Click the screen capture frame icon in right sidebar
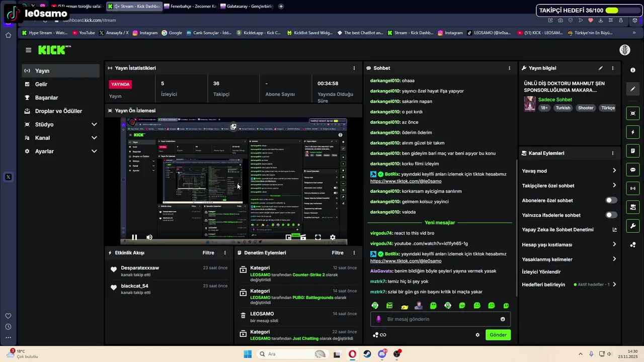Screen dimensions: 644x362 tap(633, 114)
